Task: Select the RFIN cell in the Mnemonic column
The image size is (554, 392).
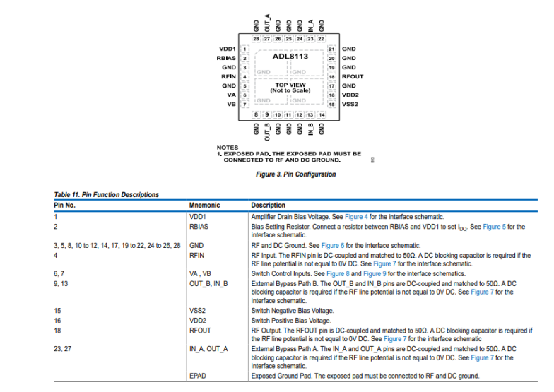Action: click(196, 255)
